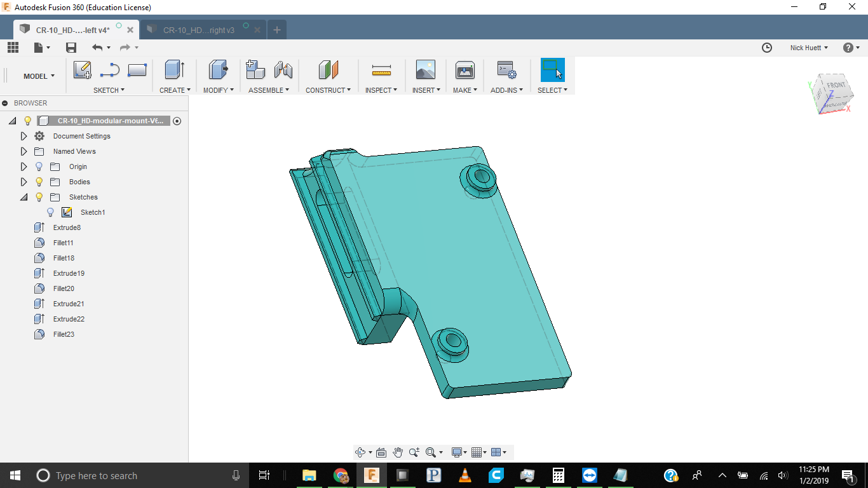Open the SKETCH menu

click(109, 90)
